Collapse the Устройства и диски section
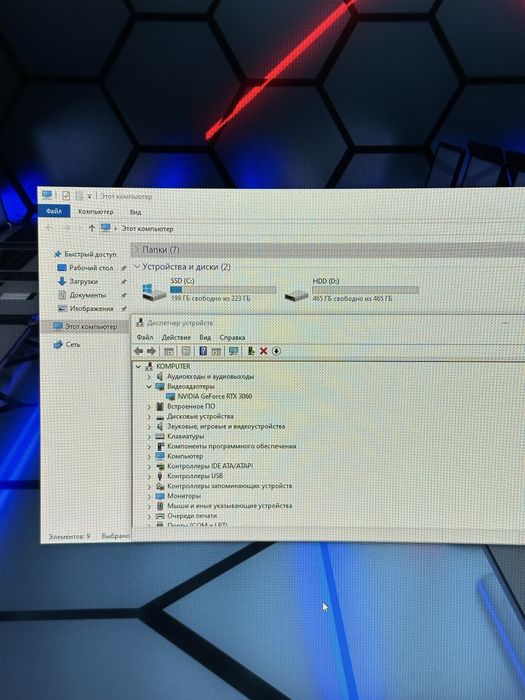 coord(137,267)
